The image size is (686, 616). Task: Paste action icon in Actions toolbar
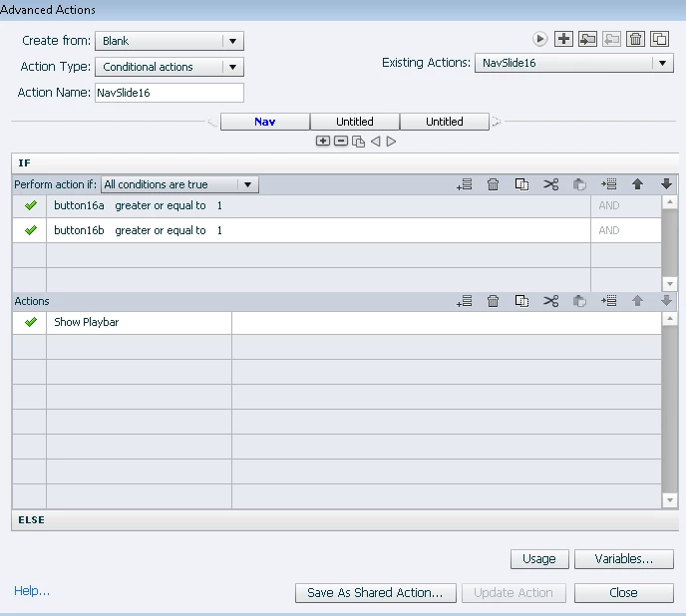[579, 301]
